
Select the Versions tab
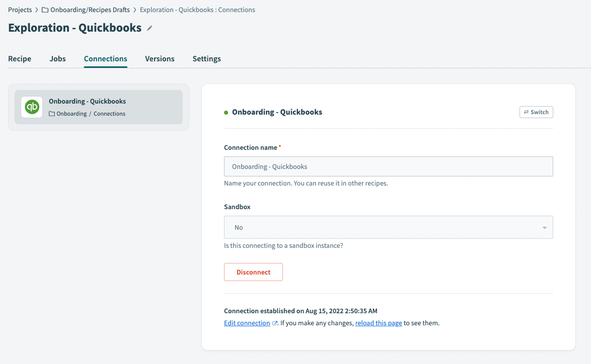[160, 59]
